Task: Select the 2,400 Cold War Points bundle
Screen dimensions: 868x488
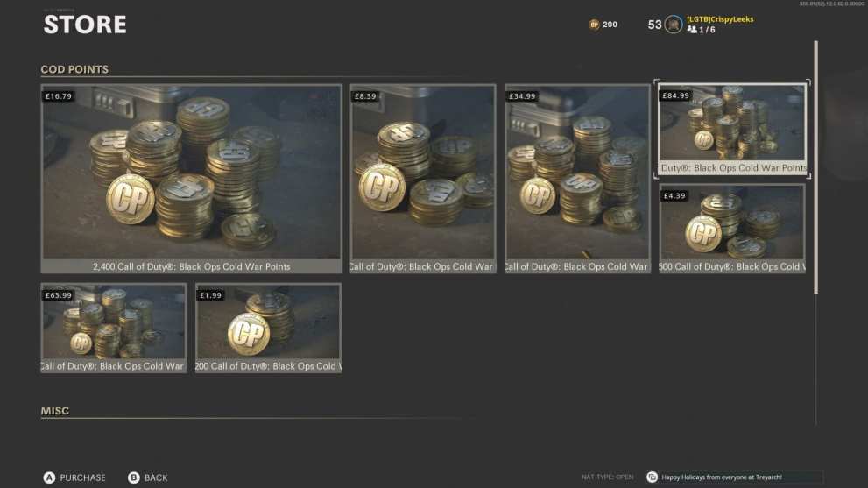Action: (192, 179)
